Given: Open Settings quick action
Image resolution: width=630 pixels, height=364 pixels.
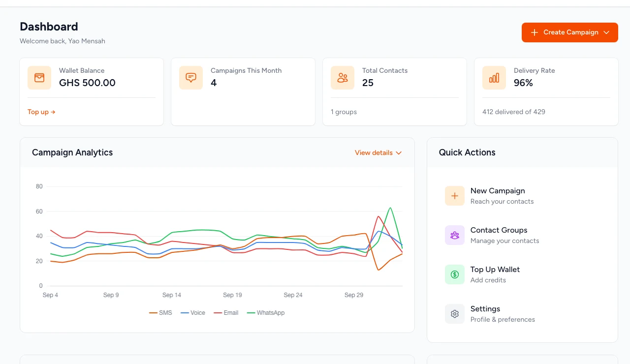Looking at the screenshot, I should pos(522,314).
